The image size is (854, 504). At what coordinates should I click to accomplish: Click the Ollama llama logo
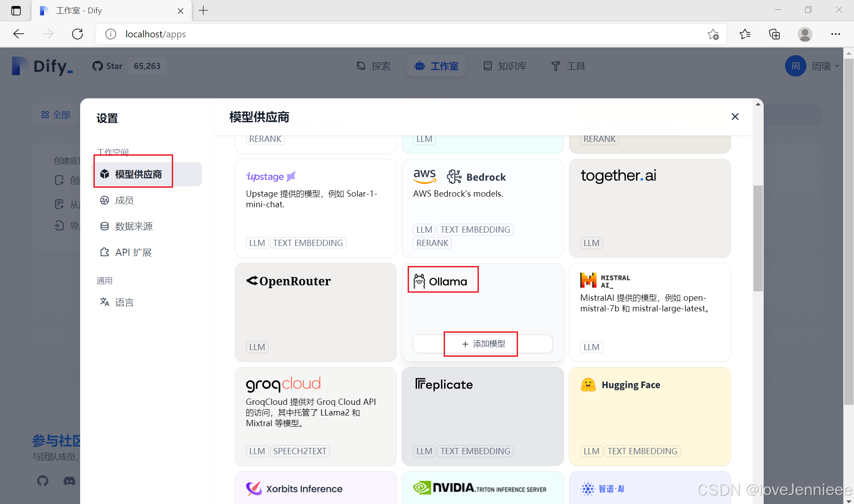[x=419, y=281]
